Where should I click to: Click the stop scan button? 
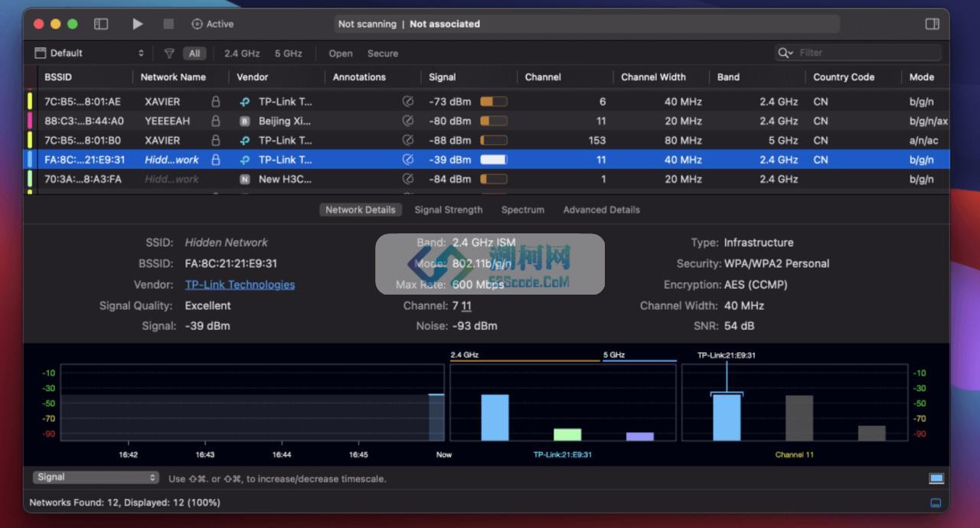pos(168,24)
